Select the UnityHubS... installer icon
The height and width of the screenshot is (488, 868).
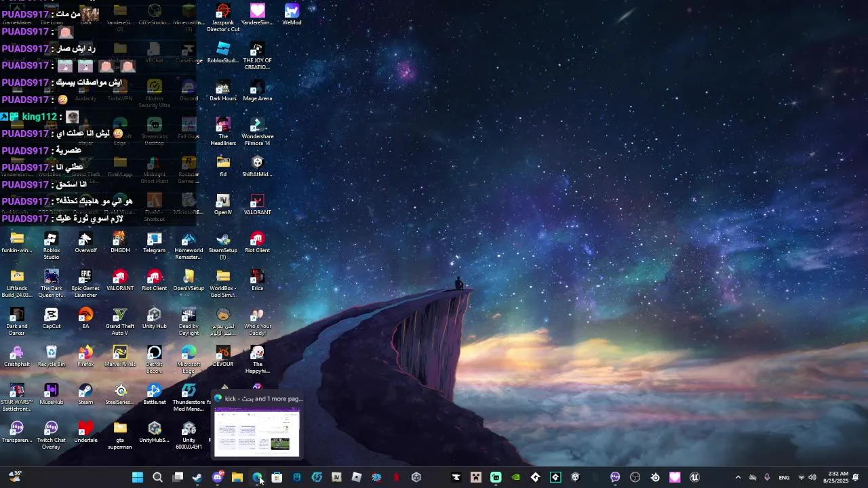coord(154,432)
